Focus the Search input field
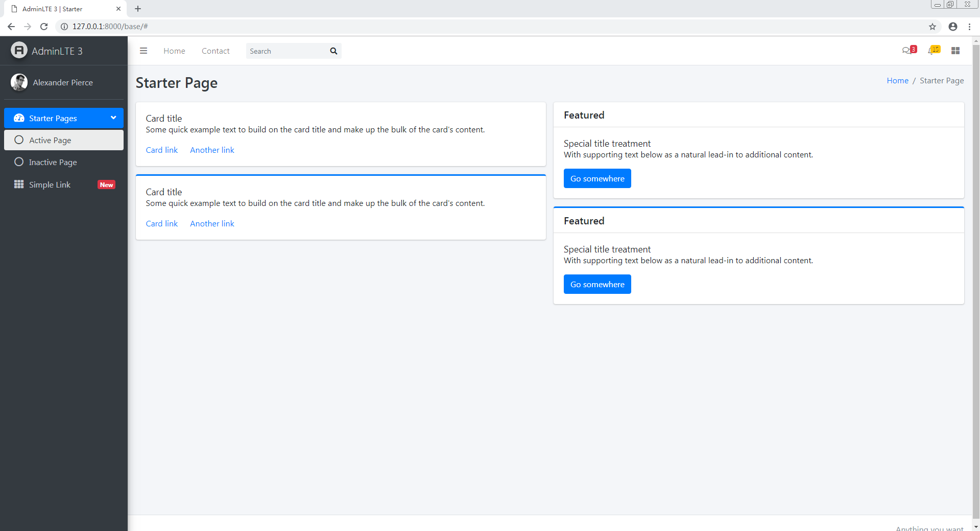 [286, 51]
